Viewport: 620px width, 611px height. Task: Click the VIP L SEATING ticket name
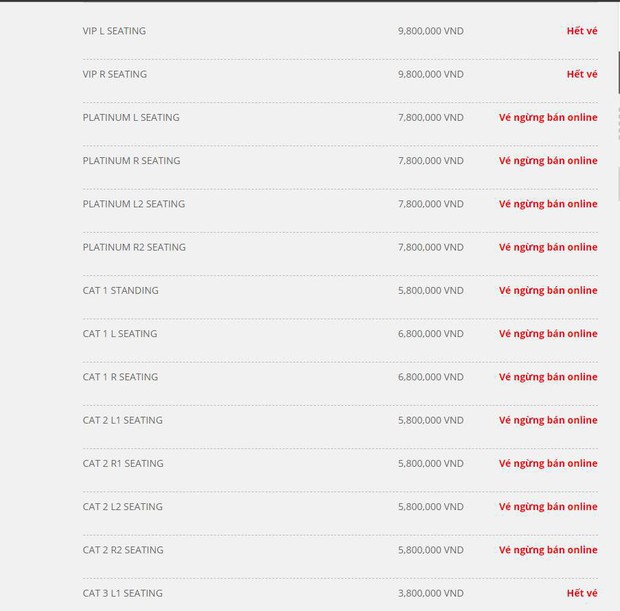114,31
